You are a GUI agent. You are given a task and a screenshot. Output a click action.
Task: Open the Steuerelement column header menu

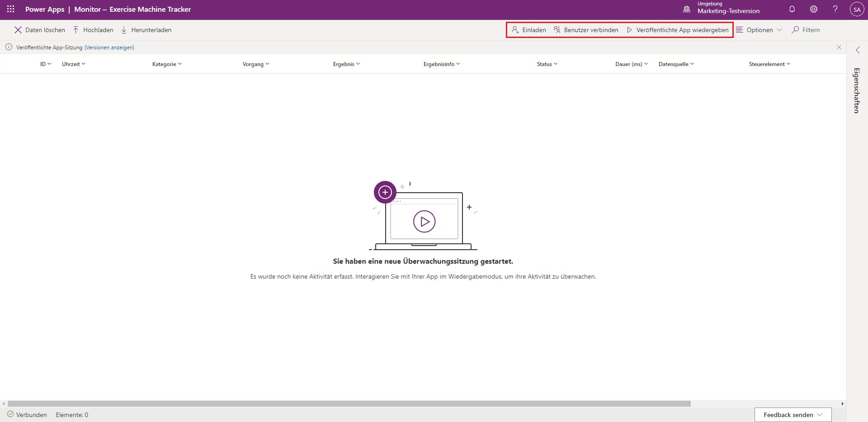769,64
